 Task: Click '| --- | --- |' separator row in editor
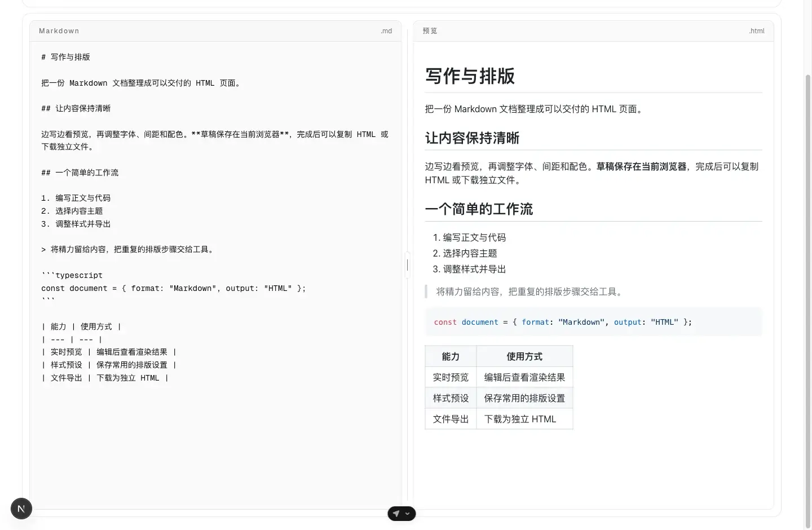coord(72,339)
